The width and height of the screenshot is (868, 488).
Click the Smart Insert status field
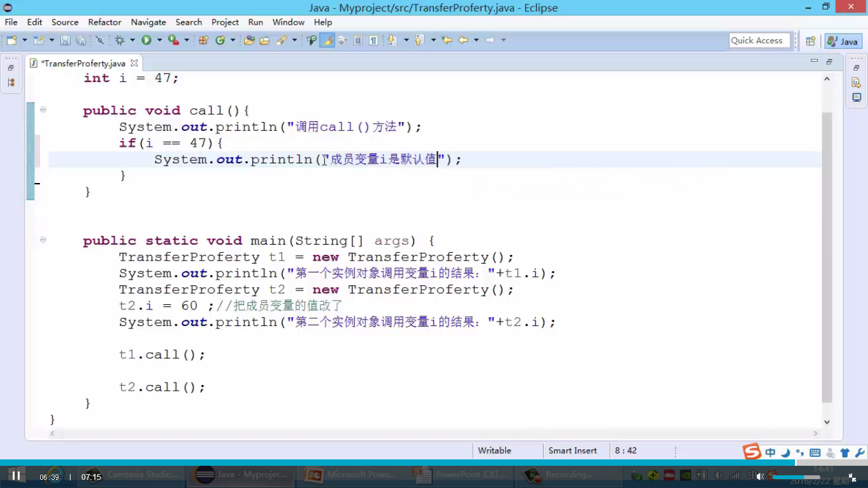tap(573, 451)
